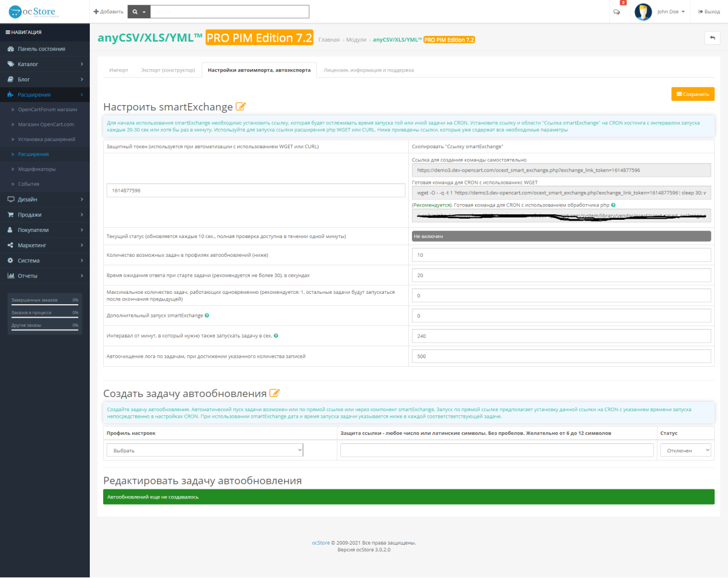
Task: Toggle the НАВИГАЦИЯ hamburger icon
Action: [7, 32]
